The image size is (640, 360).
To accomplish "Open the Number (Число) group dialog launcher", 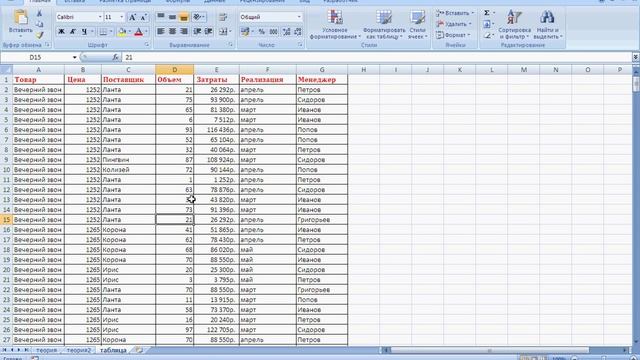I will point(300,45).
